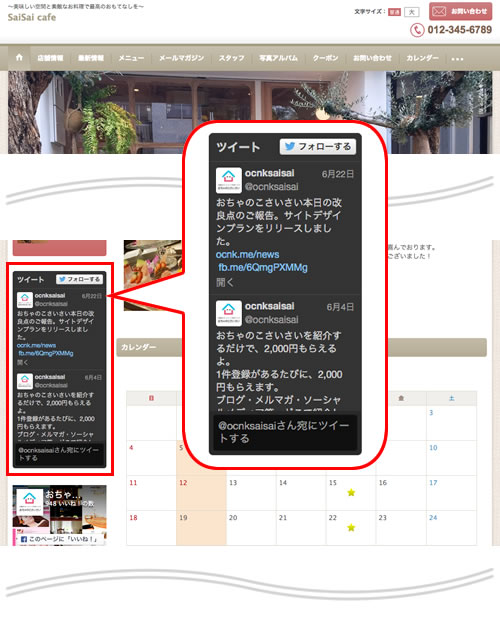Select calendar date 13
The image size is (500, 632).
tap(233, 483)
